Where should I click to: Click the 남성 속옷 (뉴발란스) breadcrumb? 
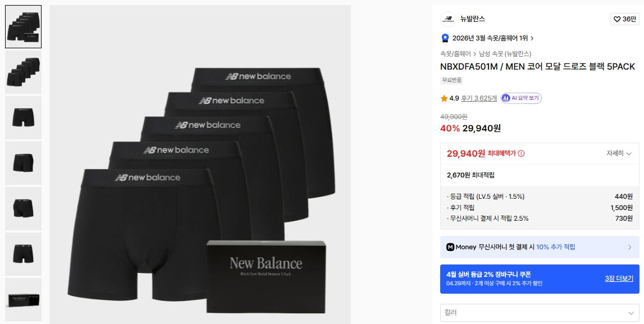[505, 54]
